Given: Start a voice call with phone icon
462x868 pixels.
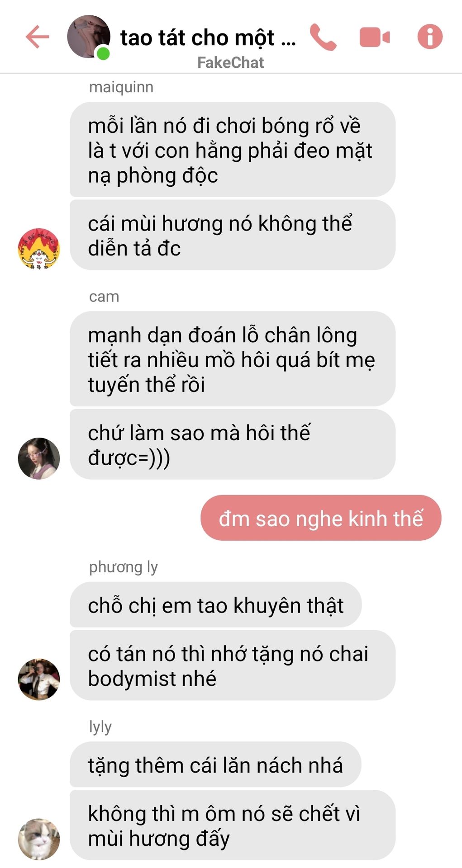Looking at the screenshot, I should tap(323, 37).
